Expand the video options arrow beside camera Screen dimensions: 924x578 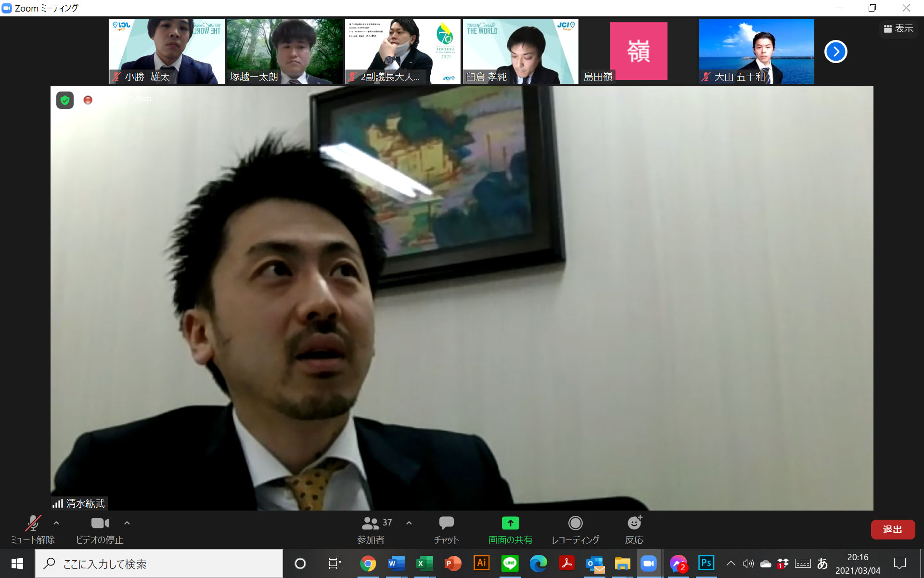127,523
